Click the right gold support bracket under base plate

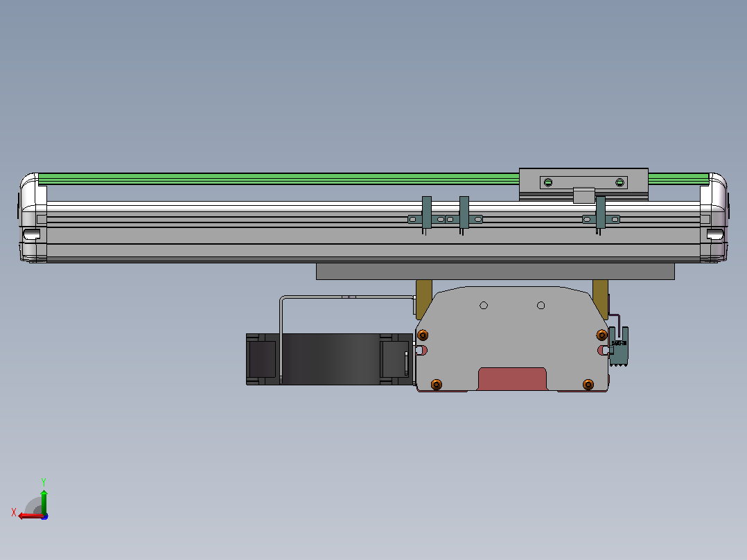[601, 298]
